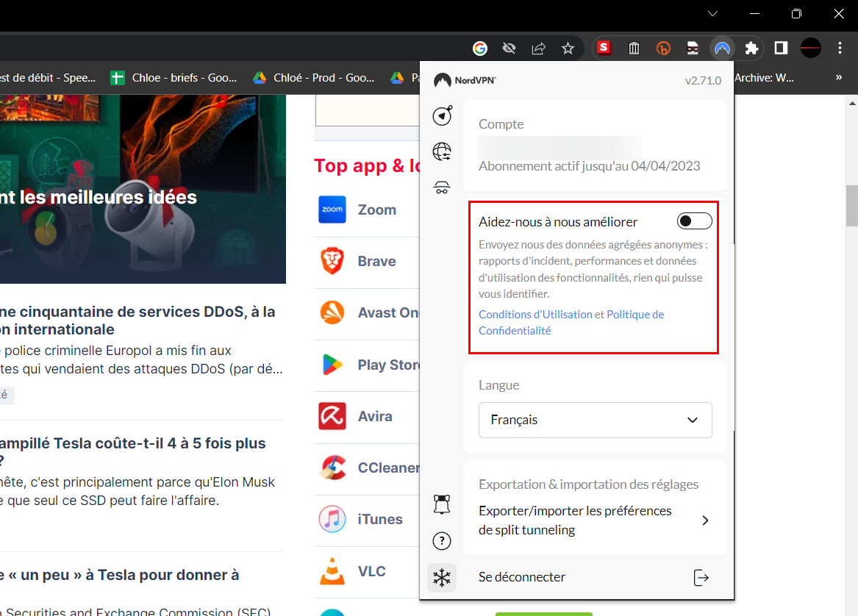Click Se déconnecter to log out
The height and width of the screenshot is (616, 858).
click(x=521, y=577)
